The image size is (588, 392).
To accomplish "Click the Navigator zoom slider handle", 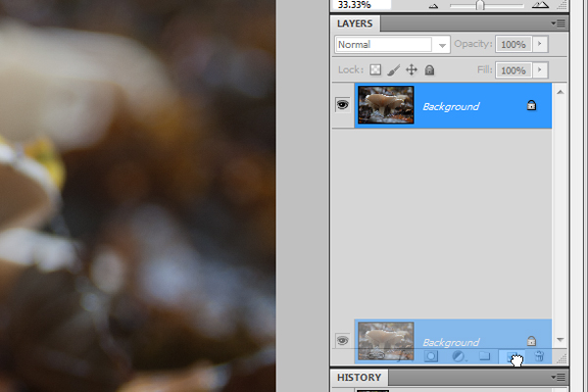I will [480, 5].
